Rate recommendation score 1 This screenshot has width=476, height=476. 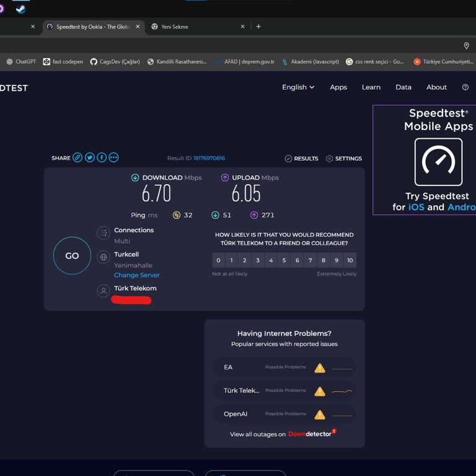click(231, 260)
